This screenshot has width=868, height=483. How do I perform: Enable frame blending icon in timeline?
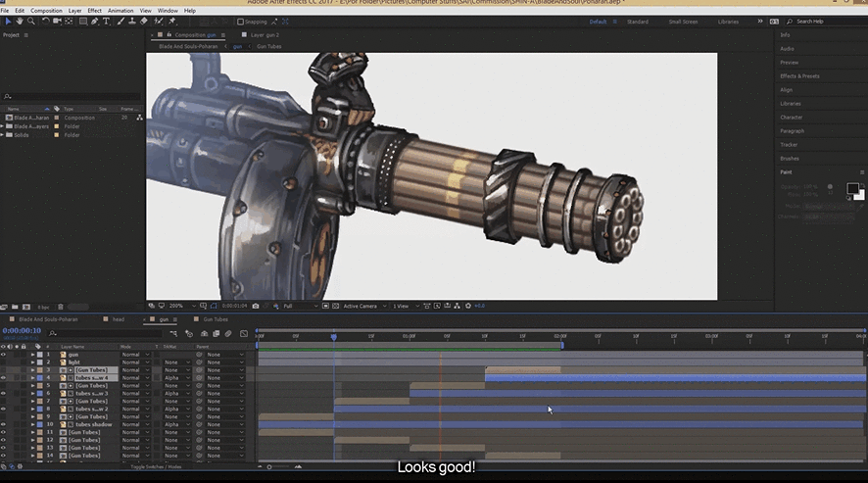(216, 333)
